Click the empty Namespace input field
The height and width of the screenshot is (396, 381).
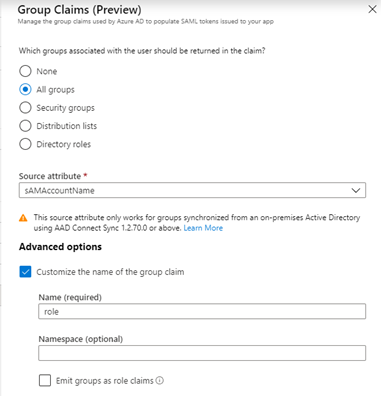(202, 353)
